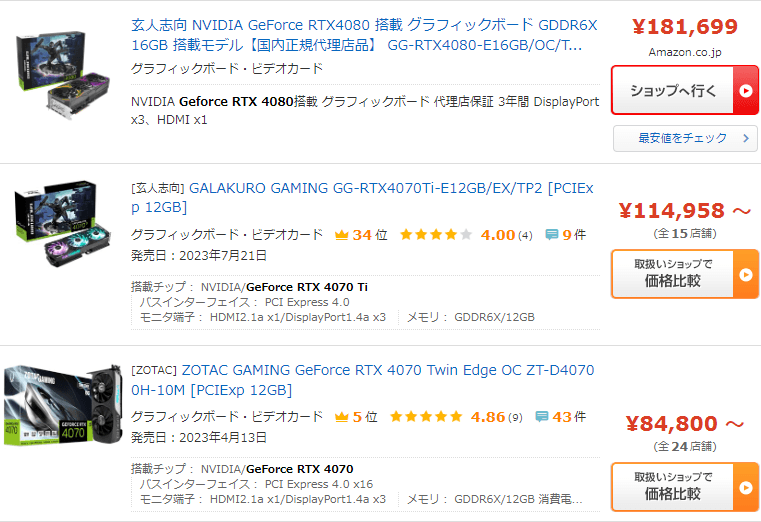Click the comment bubble icon with 9件
Viewport: 761px width, 522px height.
point(552,235)
